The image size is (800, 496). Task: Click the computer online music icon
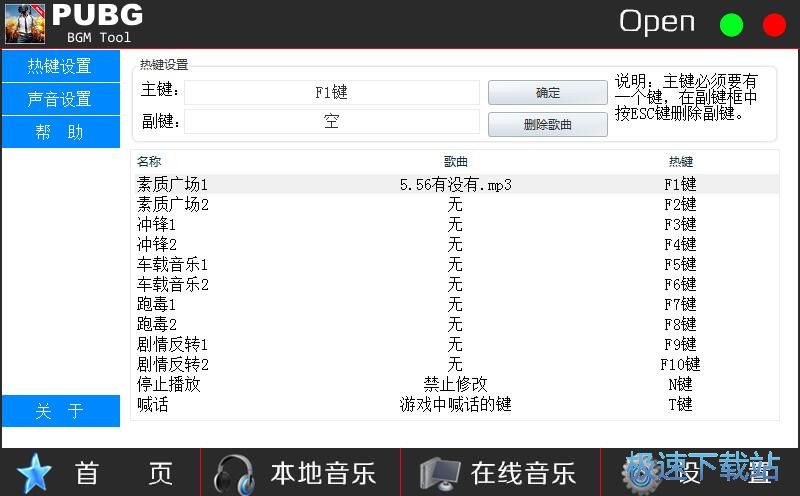440,474
